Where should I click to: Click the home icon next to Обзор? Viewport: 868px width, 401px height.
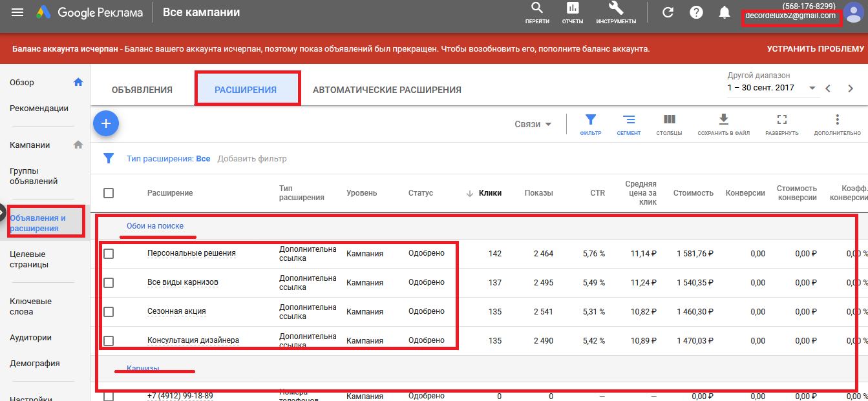pos(78,82)
